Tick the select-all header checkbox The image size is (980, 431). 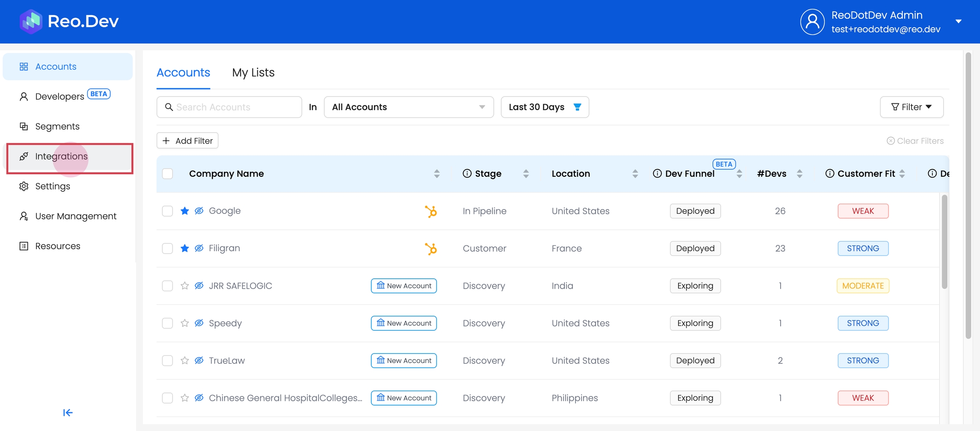168,173
